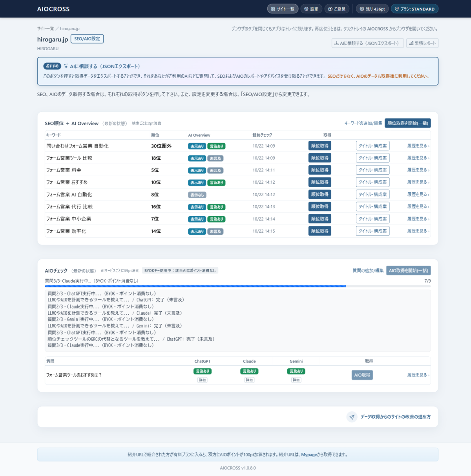Click the AIO check progress bar

click(x=238, y=286)
